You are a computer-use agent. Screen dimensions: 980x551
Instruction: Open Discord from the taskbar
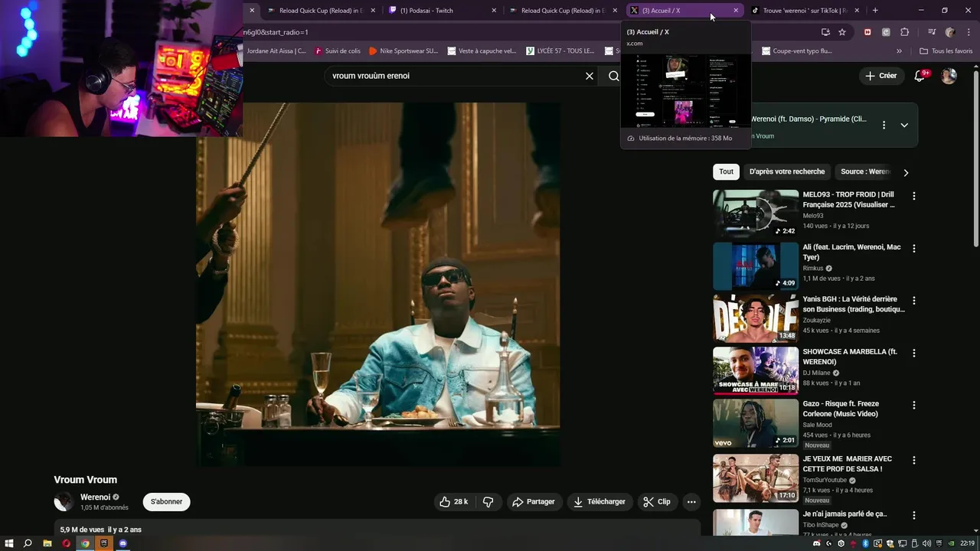pyautogui.click(x=122, y=543)
